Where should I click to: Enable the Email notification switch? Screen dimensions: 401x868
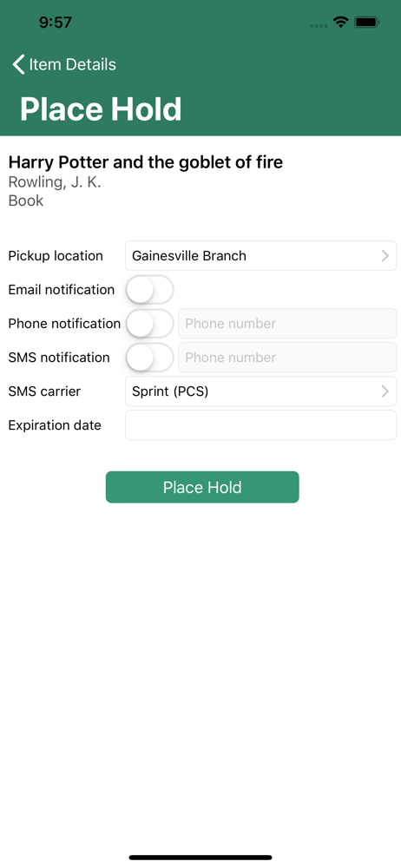pyautogui.click(x=149, y=290)
